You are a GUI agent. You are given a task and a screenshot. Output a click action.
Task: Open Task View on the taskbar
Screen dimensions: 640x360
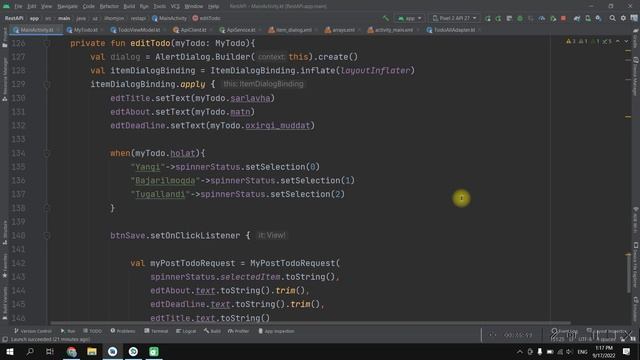tap(50, 351)
